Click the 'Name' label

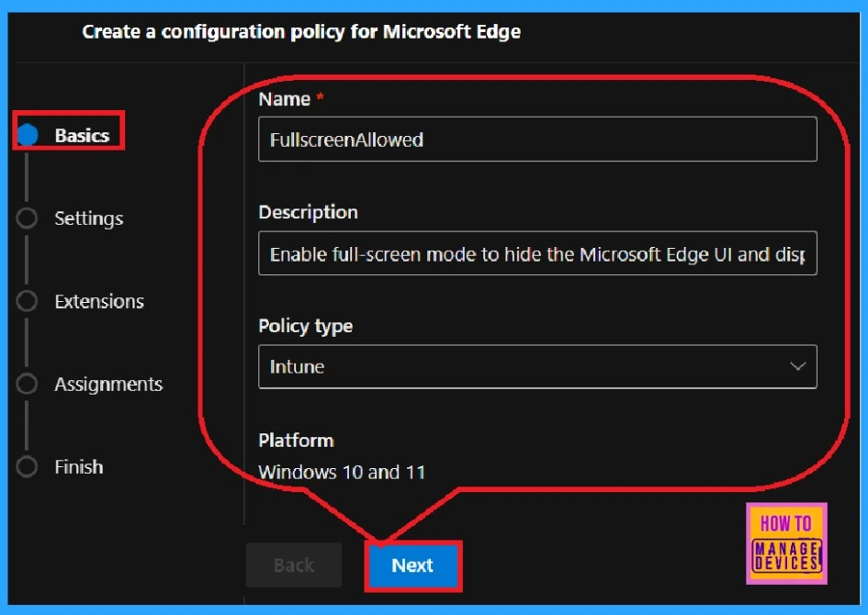[285, 99]
